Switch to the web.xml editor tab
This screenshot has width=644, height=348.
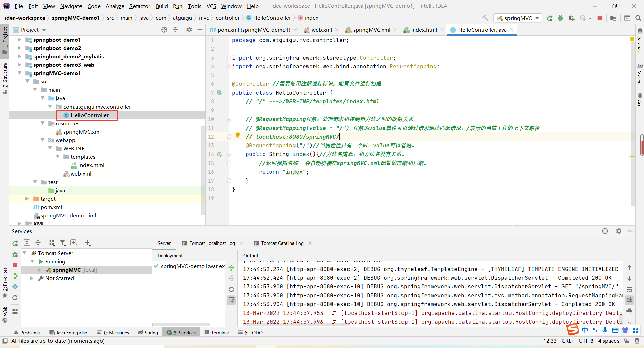[321, 30]
